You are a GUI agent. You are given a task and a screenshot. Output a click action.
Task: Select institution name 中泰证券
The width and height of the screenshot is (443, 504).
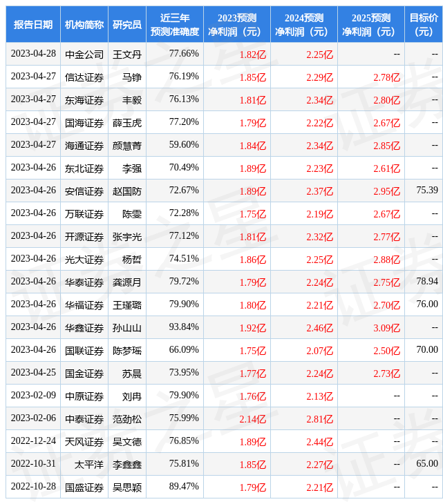tap(84, 419)
